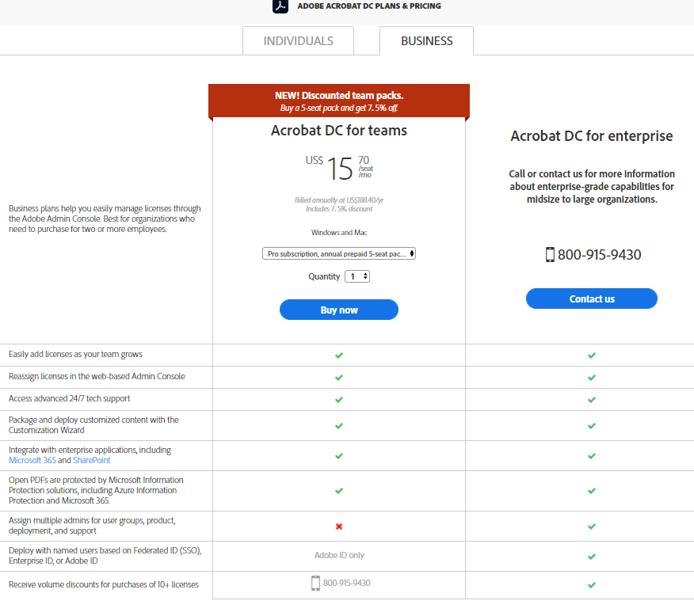Click the 'Billed annually at US$188.40/yr' text
Screen dimensions: 694x616
point(339,200)
